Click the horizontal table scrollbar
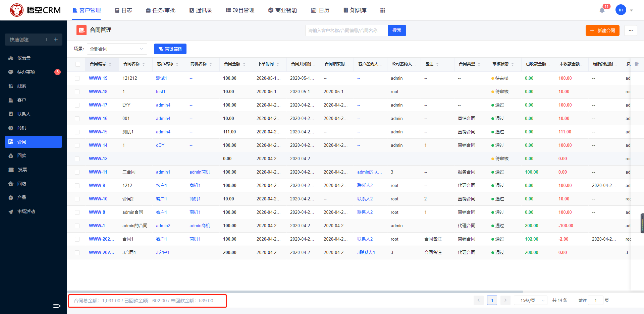Screen dimensions: 644x314 [295, 292]
